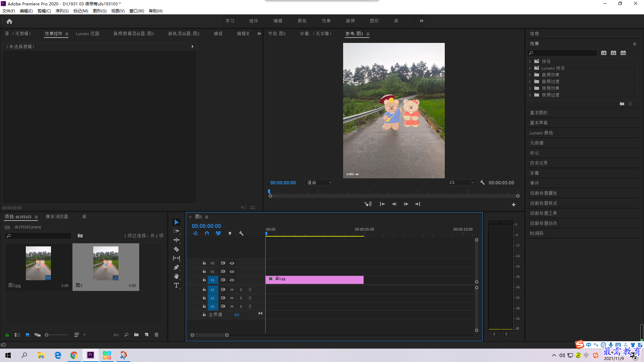The height and width of the screenshot is (362, 644).
Task: Open button editor plus in reference monitor
Action: [x=514, y=204]
